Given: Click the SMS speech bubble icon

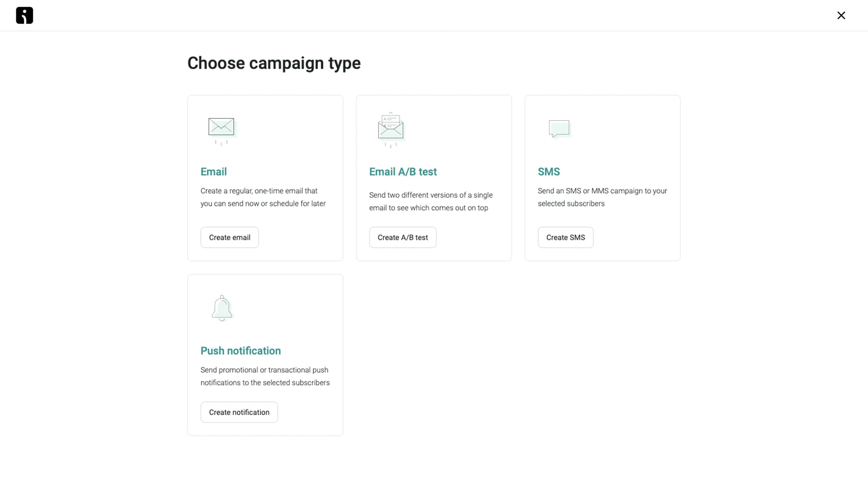Looking at the screenshot, I should click(x=560, y=130).
